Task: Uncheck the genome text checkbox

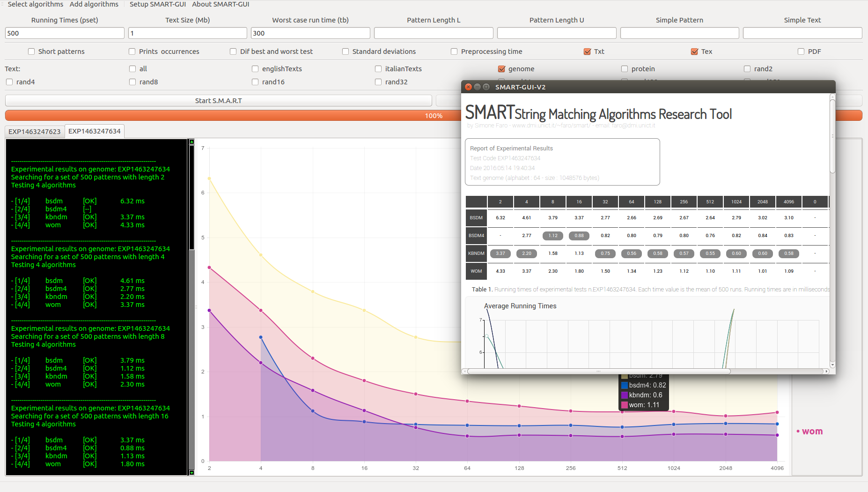Action: coord(501,69)
